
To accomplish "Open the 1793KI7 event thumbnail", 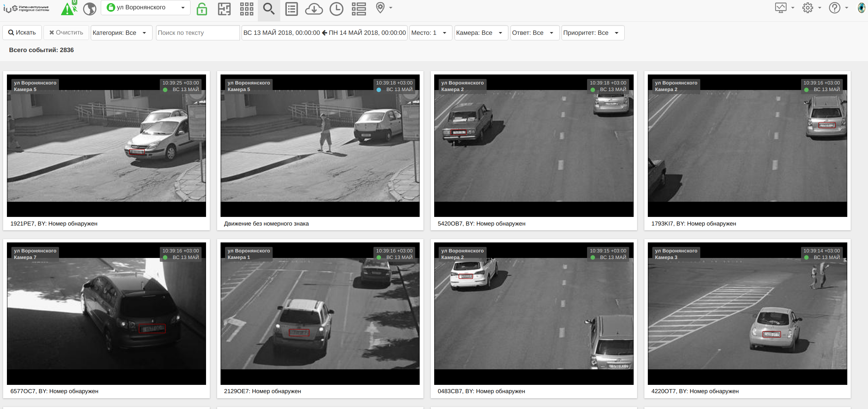I will (x=747, y=146).
